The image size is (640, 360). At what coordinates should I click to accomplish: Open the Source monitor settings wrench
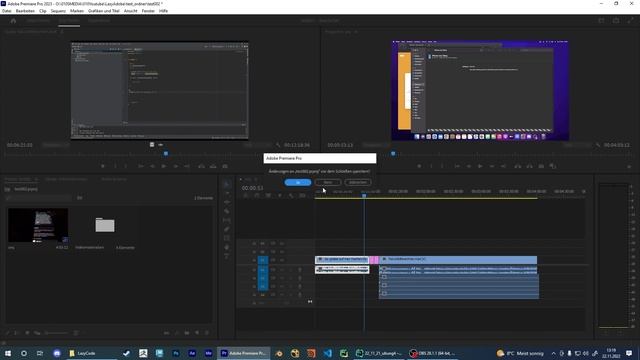click(278, 145)
